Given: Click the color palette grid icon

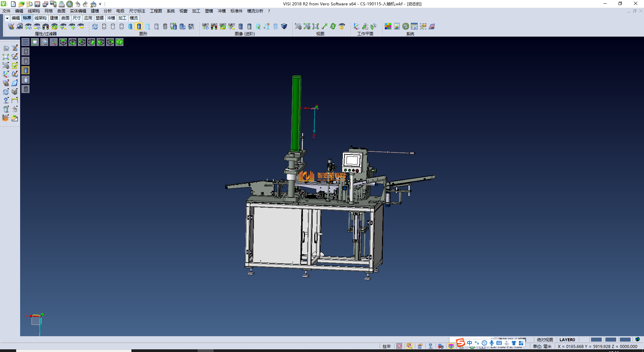Looking at the screenshot, I should tap(388, 26).
